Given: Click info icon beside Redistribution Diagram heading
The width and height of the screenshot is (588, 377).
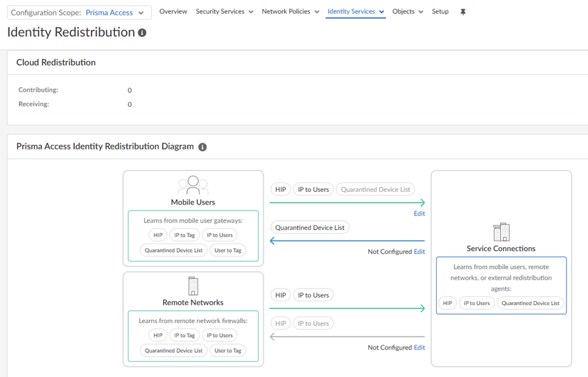Looking at the screenshot, I should pyautogui.click(x=202, y=147).
